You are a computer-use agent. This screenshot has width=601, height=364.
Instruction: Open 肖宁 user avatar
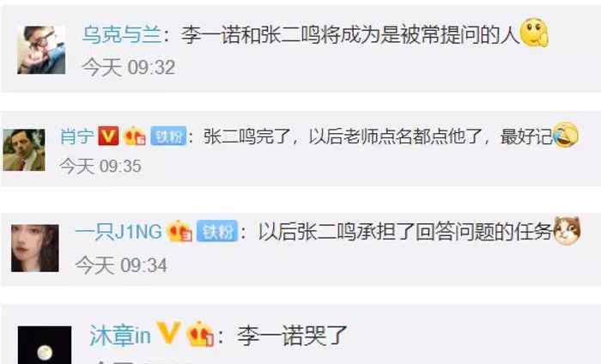tap(24, 150)
